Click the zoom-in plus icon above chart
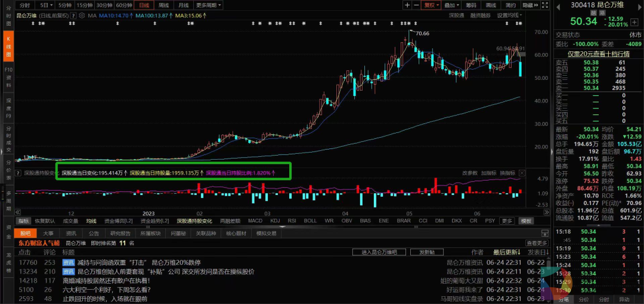The image size is (644, 304). (x=407, y=5)
